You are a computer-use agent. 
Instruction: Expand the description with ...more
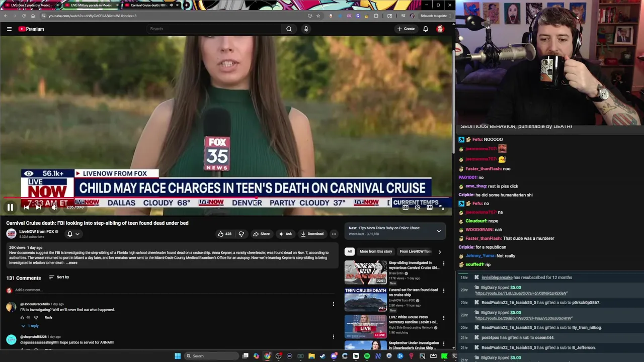coord(72,263)
